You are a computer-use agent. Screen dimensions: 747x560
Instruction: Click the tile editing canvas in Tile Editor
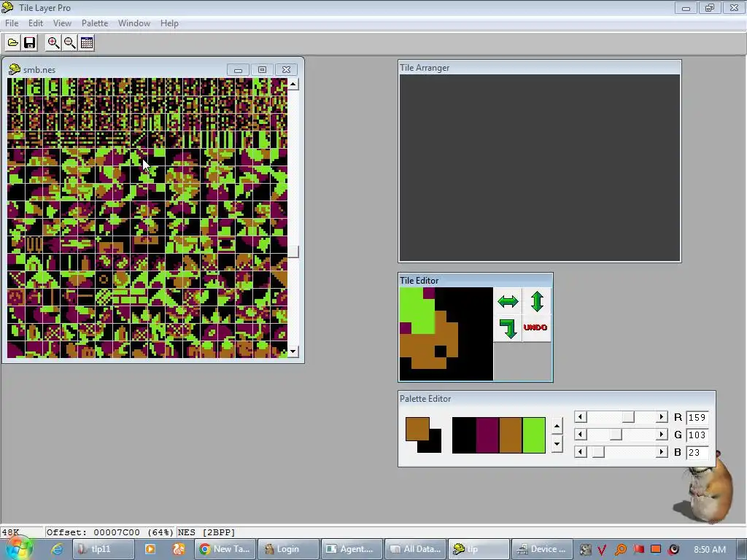click(446, 334)
